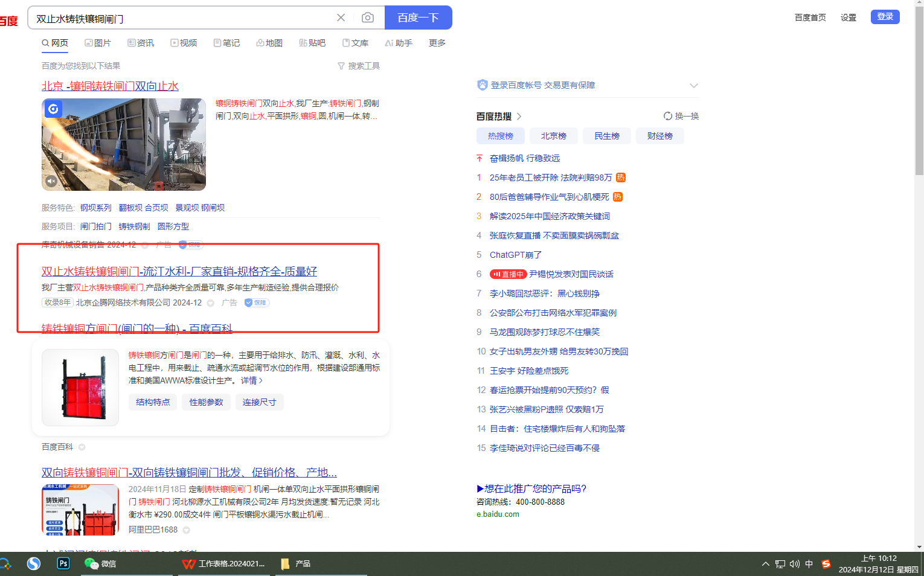Open image search via the camera icon
924x576 pixels.
(x=367, y=18)
